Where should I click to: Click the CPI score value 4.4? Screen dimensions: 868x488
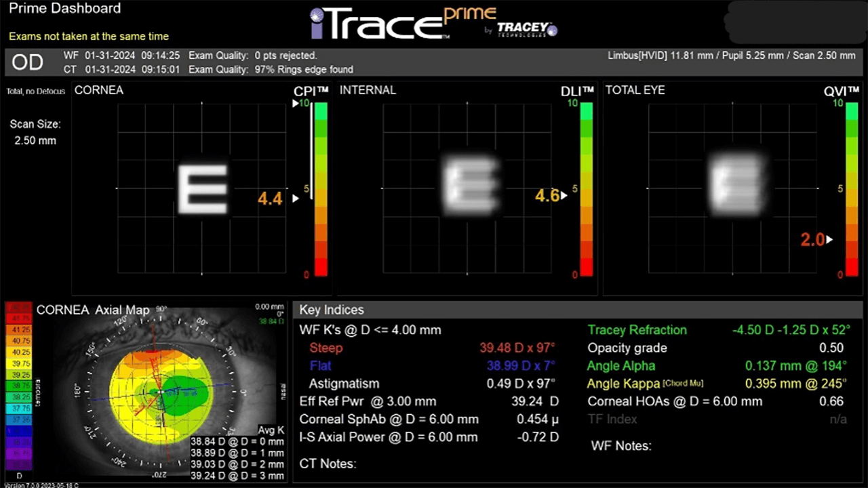point(270,199)
